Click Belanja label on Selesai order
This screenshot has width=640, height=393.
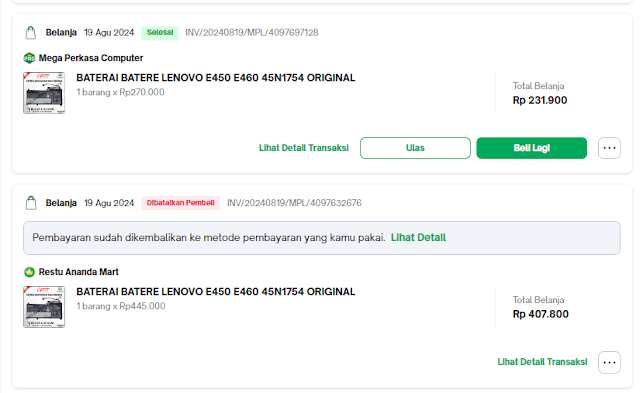coord(61,33)
